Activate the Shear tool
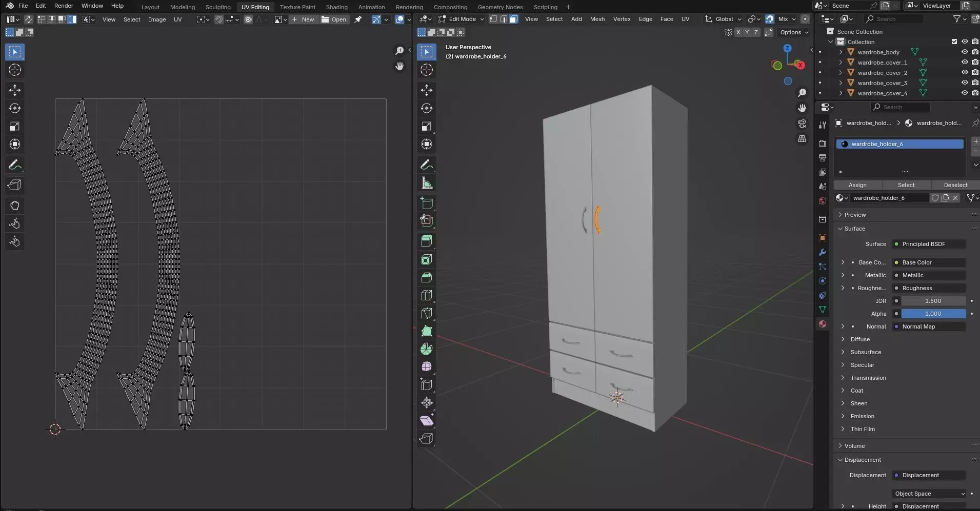980x511 pixels. [x=427, y=421]
